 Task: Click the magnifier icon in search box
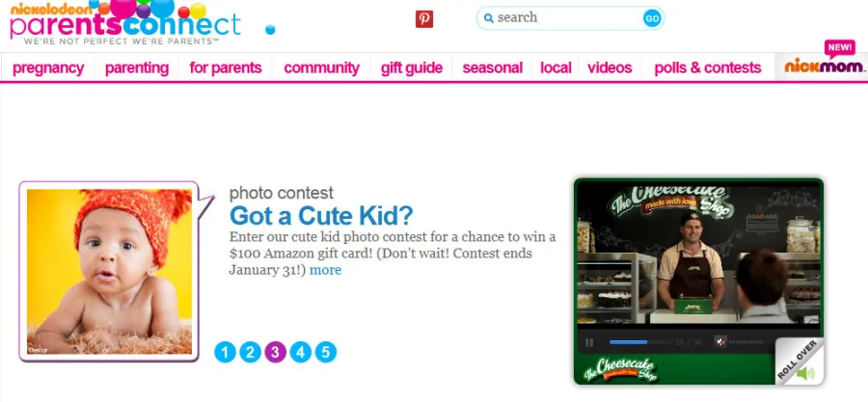(x=488, y=18)
